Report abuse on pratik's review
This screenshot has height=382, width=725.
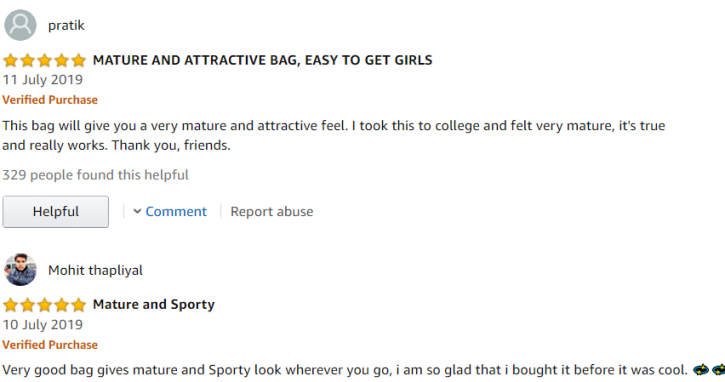click(x=271, y=211)
